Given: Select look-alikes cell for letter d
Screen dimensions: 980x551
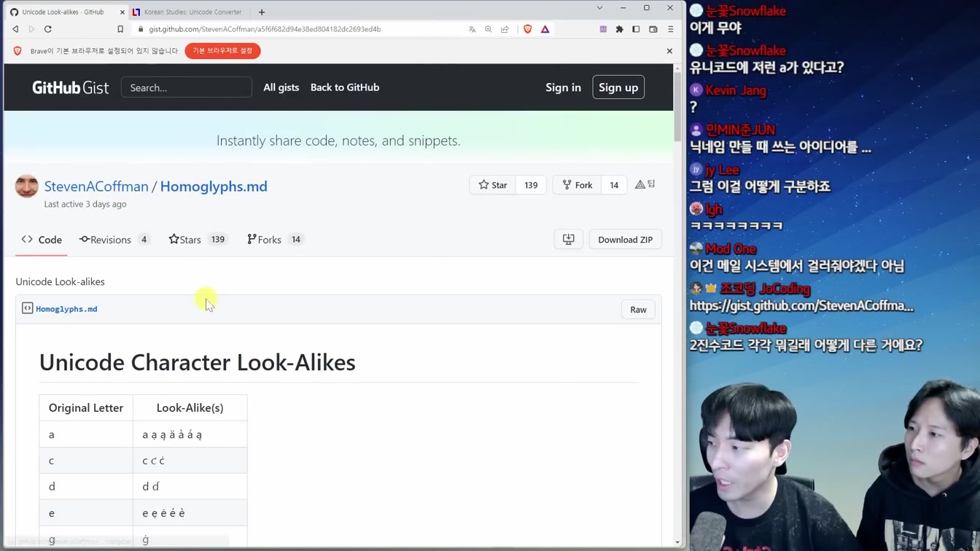Looking at the screenshot, I should 190,487.
